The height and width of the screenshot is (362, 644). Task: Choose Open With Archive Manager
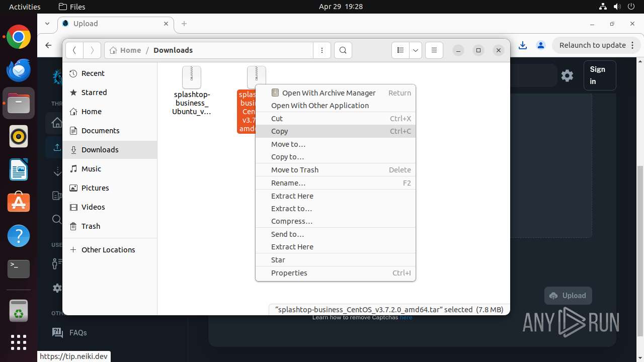click(336, 93)
